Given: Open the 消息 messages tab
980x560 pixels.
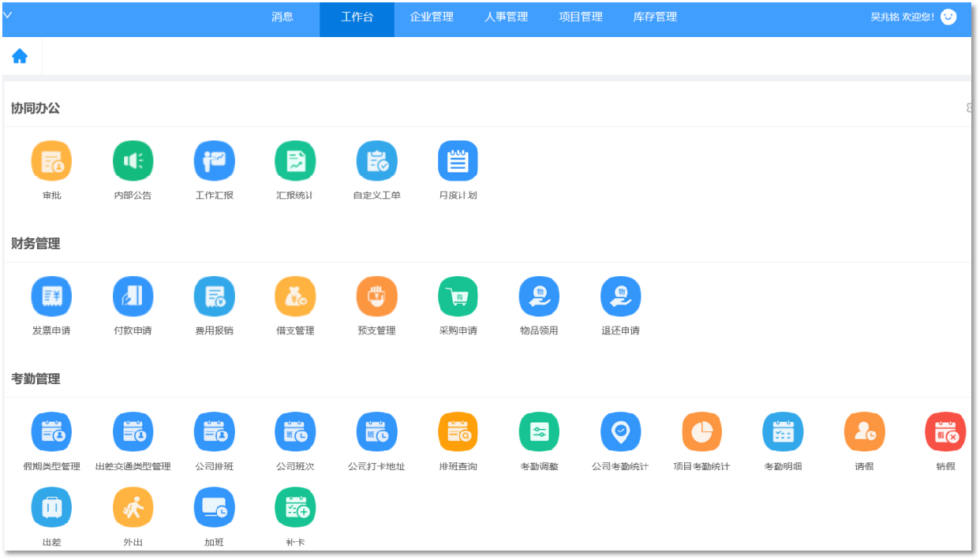Looking at the screenshot, I should pyautogui.click(x=282, y=17).
